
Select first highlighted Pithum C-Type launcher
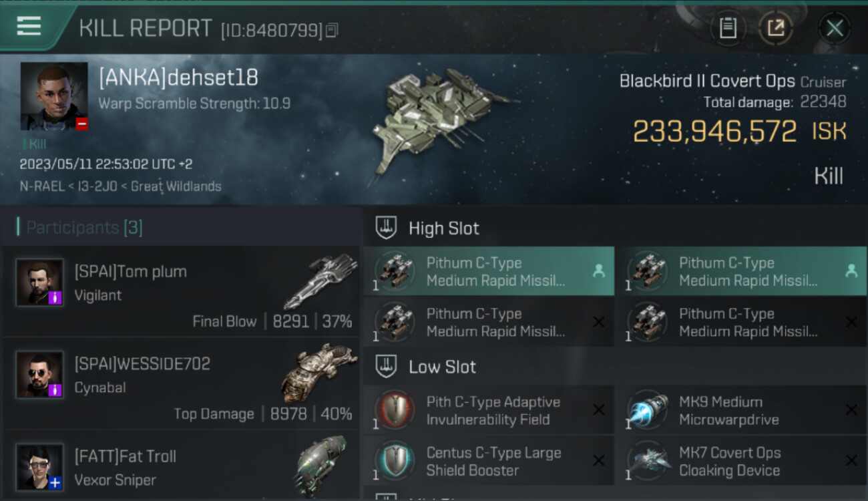[x=489, y=271]
